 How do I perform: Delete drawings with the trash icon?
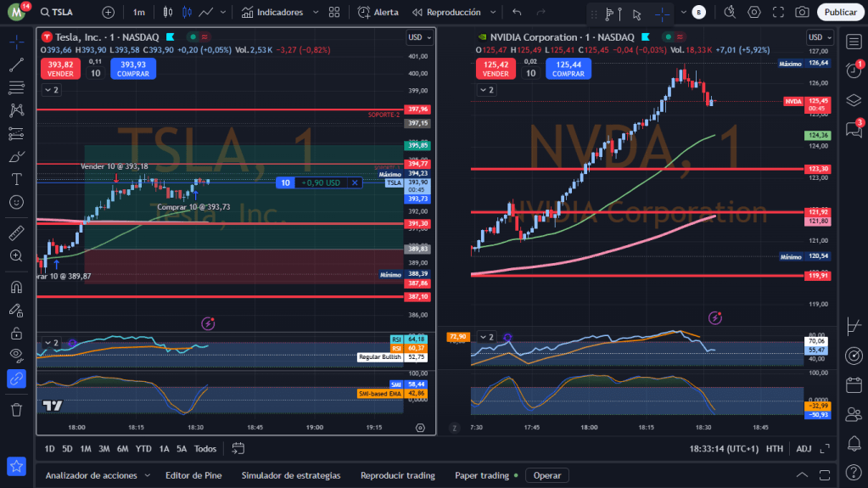tap(16, 410)
